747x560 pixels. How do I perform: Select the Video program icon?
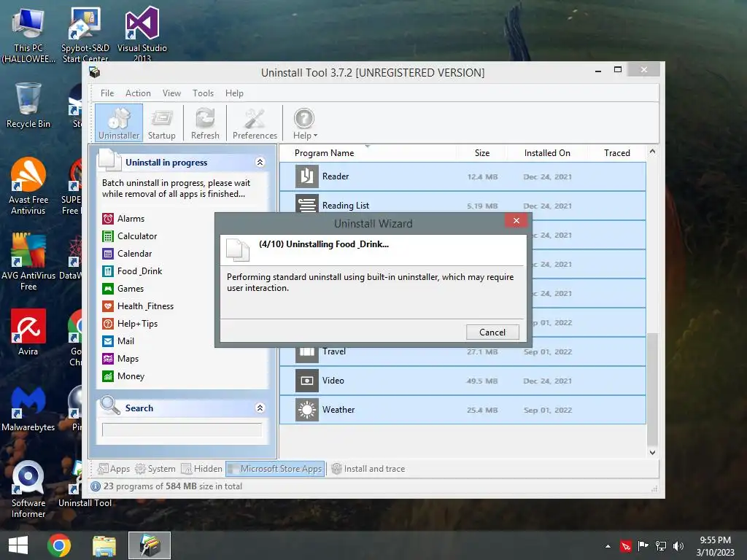(x=307, y=381)
